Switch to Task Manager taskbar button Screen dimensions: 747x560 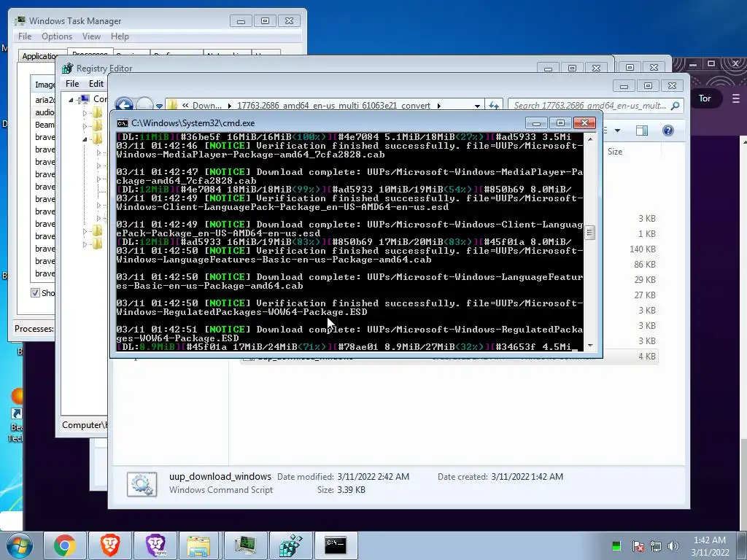[245, 545]
